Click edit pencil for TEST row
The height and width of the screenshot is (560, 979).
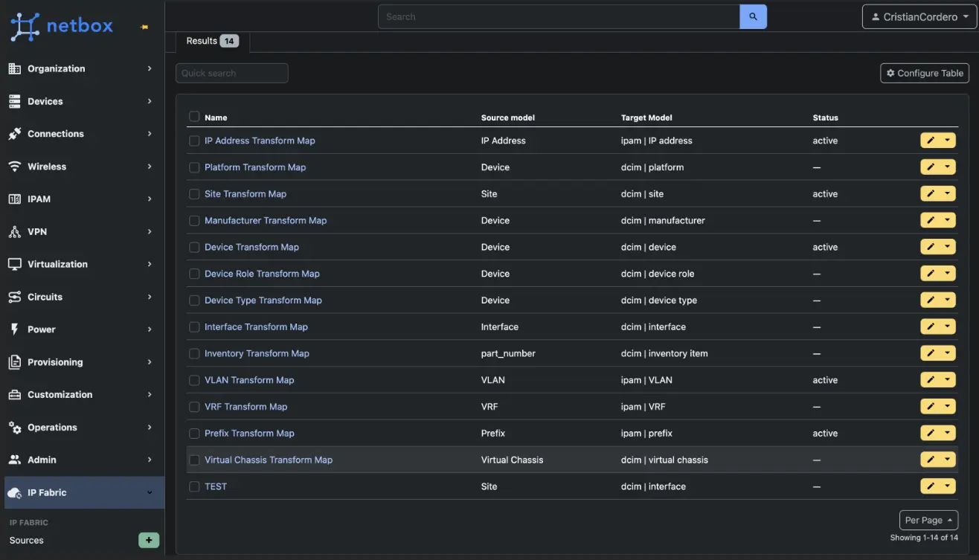930,486
